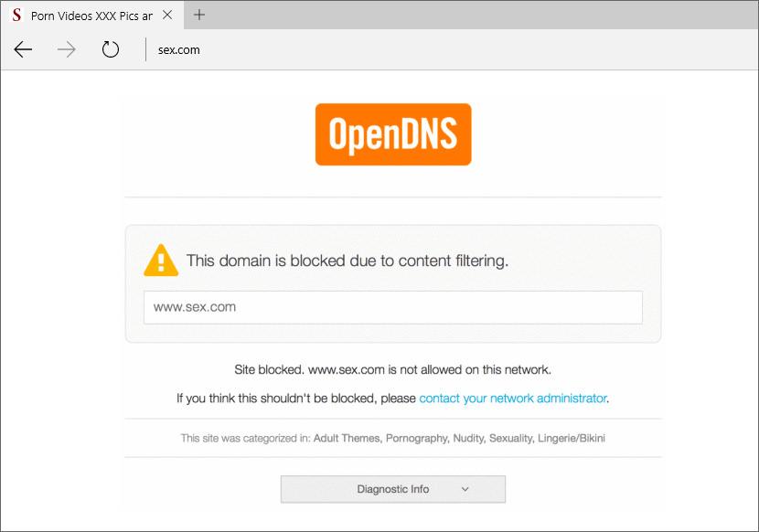Open a new tab with plus icon
This screenshot has width=759, height=532.
point(199,15)
